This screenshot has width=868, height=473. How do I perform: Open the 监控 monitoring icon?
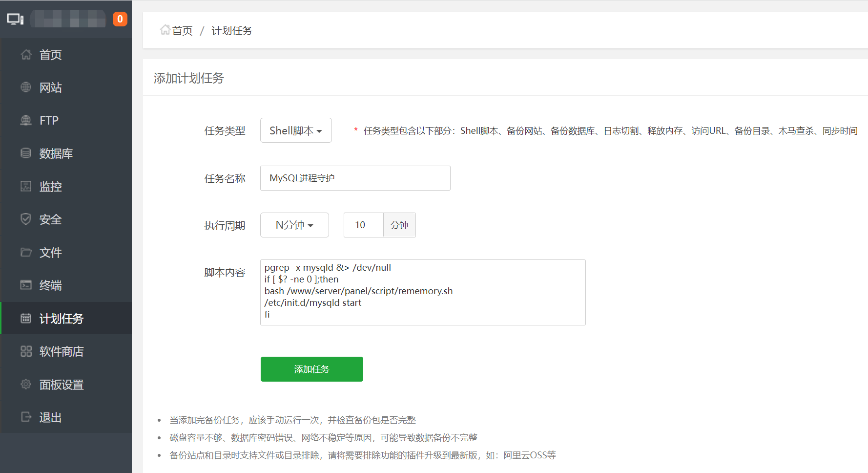click(x=26, y=186)
